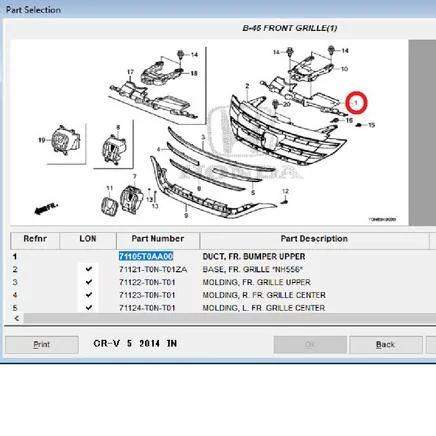This screenshot has width=436, height=436.
Task: Click the Back button
Action: click(x=385, y=345)
